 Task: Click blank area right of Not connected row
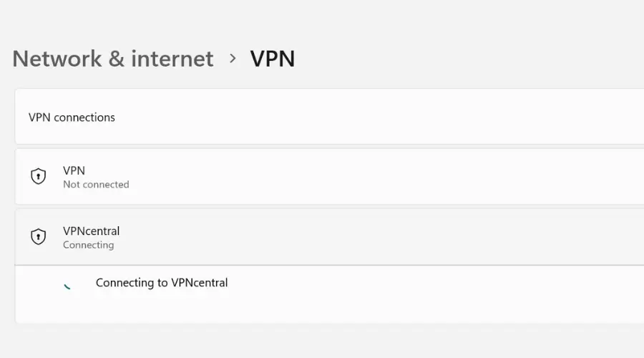[370, 176]
